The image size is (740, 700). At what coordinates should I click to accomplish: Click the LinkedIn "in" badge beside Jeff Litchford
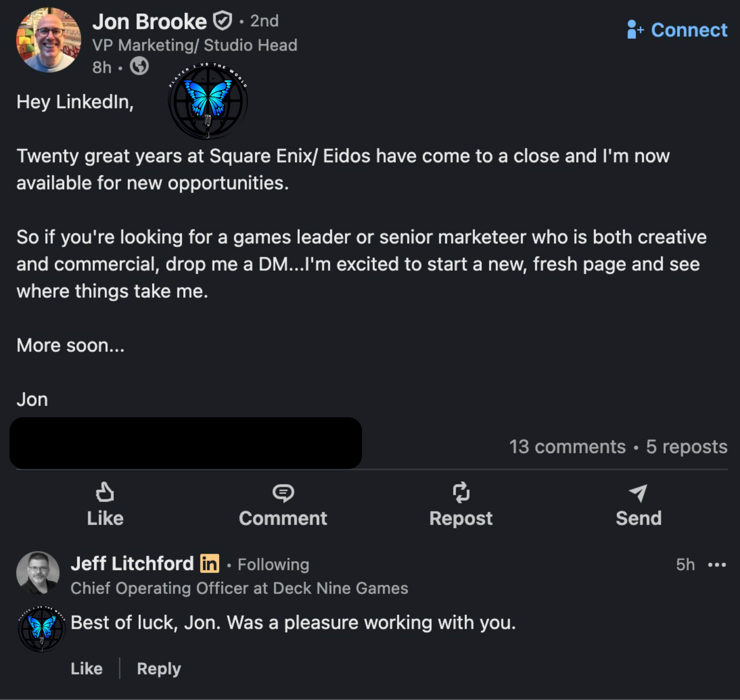(210, 564)
